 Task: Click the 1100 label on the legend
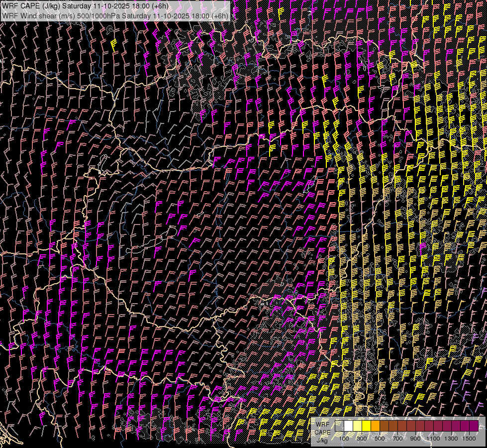pos(433,439)
